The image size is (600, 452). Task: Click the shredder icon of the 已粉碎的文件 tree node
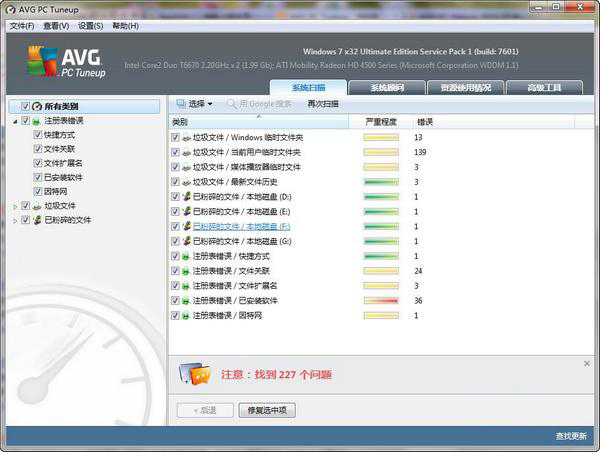click(x=37, y=220)
